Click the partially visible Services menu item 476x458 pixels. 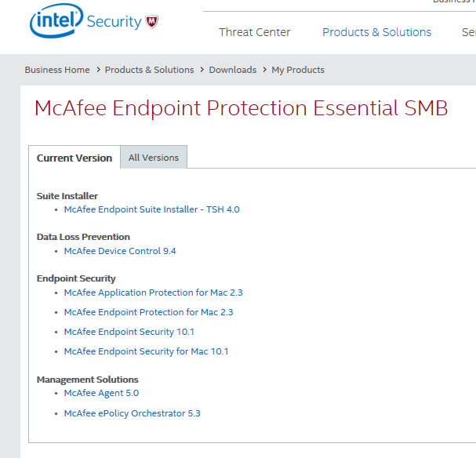(x=469, y=32)
